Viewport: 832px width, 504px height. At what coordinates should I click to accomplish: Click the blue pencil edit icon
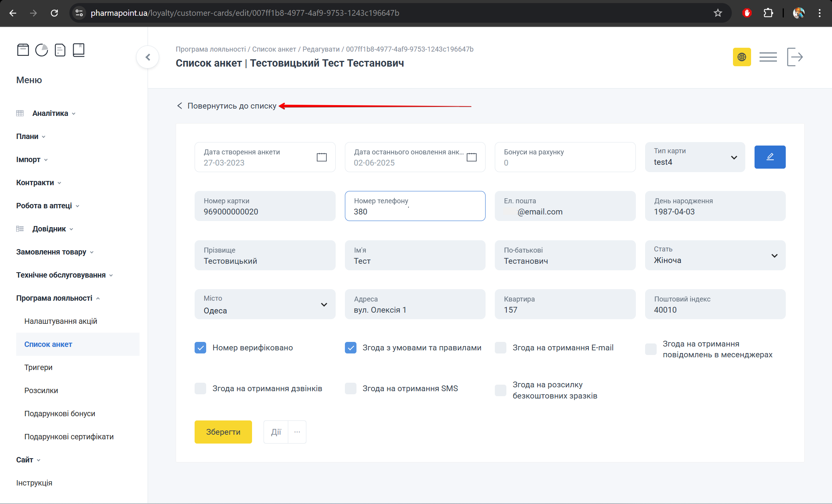click(770, 157)
